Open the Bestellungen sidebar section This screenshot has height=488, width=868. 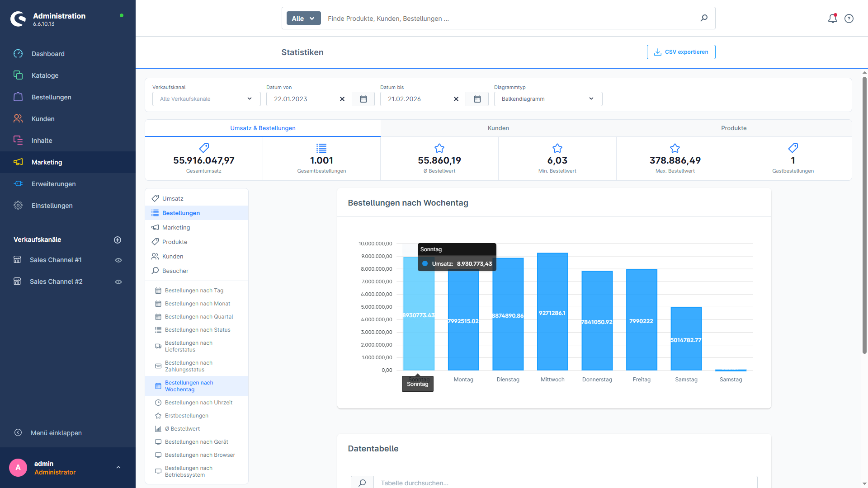[x=51, y=97]
